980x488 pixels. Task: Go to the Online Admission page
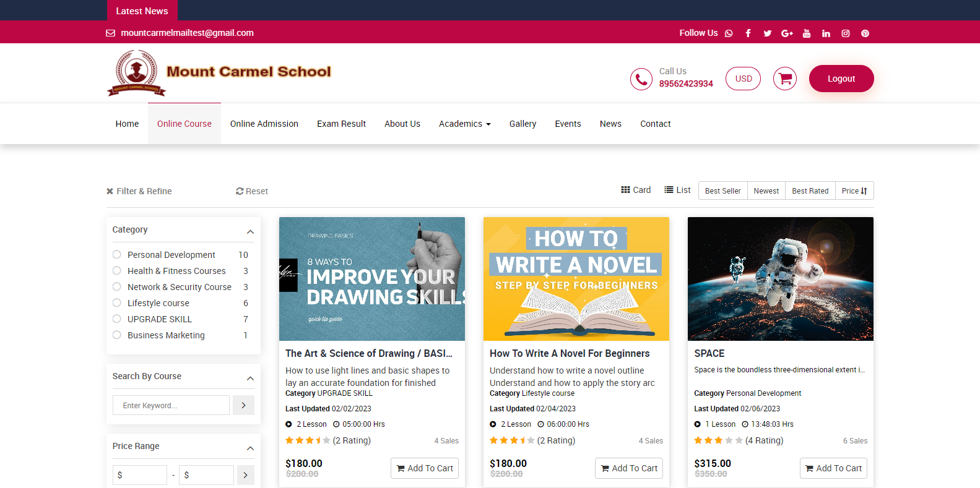pos(264,124)
